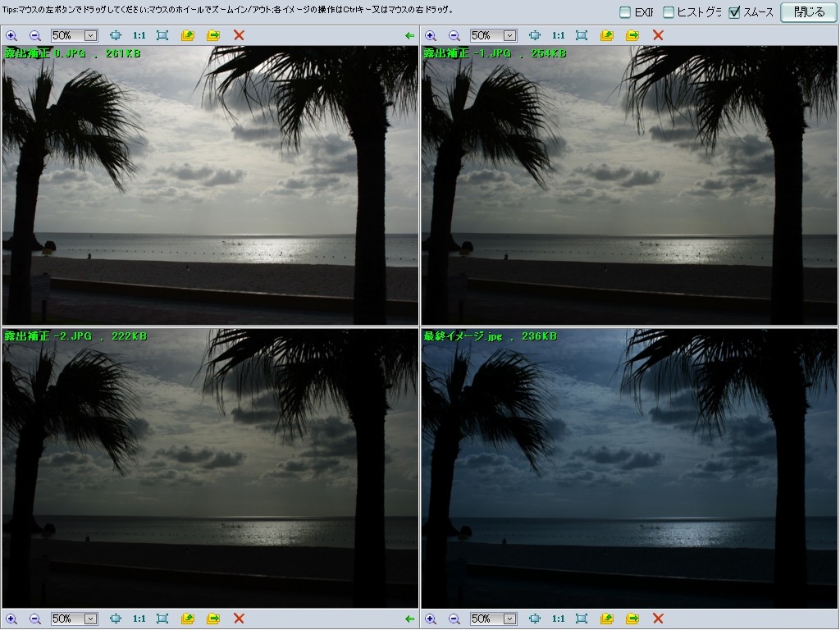Uncheck the スムース smoothing checkbox
Image resolution: width=840 pixels, height=630 pixels.
734,12
